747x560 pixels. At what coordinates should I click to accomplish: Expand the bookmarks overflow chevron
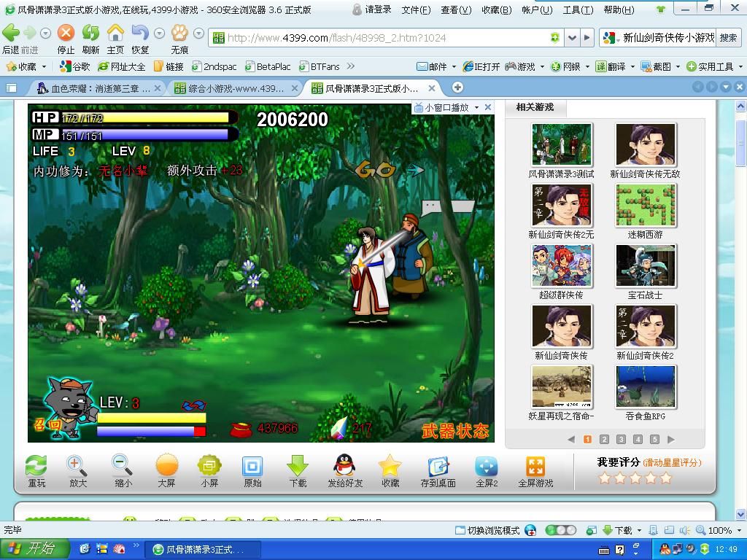[351, 66]
